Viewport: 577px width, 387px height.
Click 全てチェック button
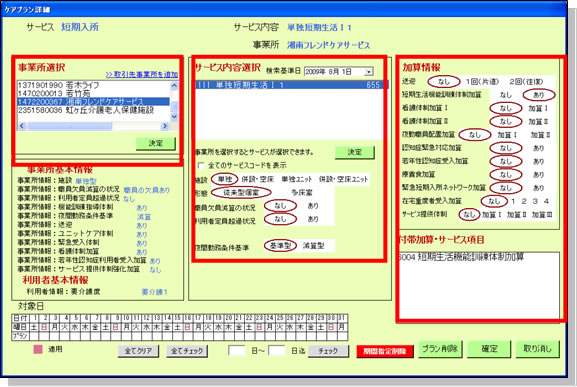pyautogui.click(x=187, y=351)
